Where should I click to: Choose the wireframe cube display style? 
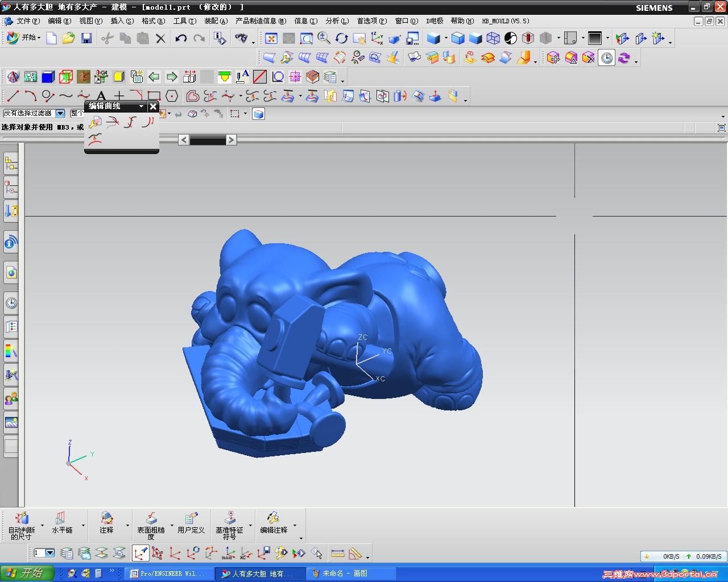pyautogui.click(x=493, y=38)
